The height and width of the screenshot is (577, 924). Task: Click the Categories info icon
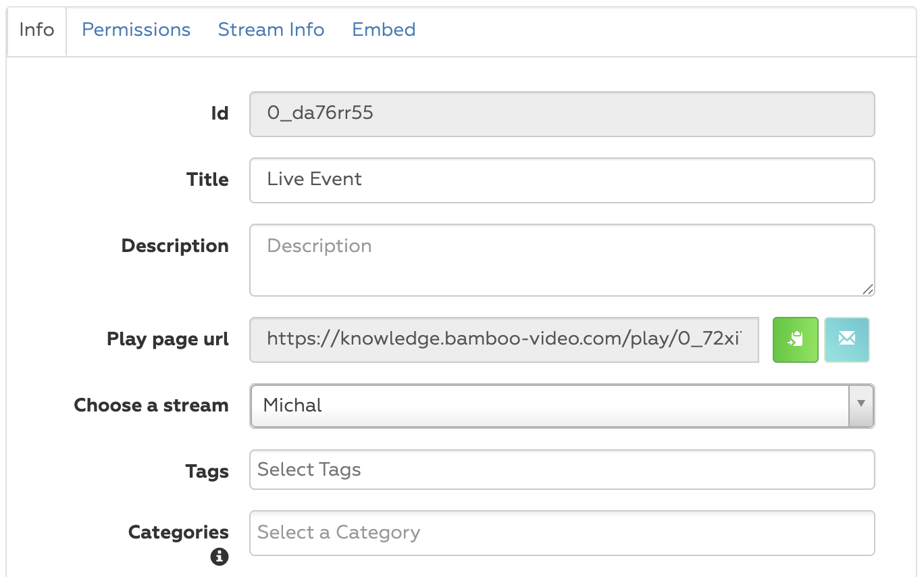click(x=220, y=557)
